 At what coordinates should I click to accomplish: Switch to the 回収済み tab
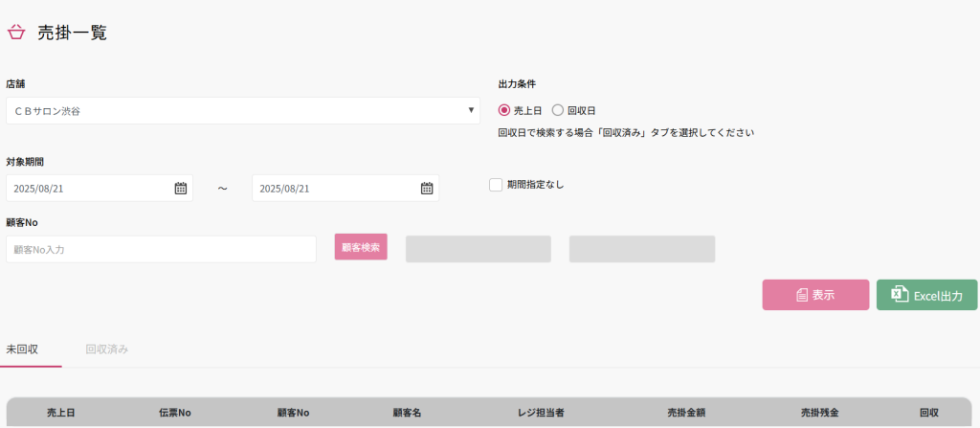tap(107, 349)
